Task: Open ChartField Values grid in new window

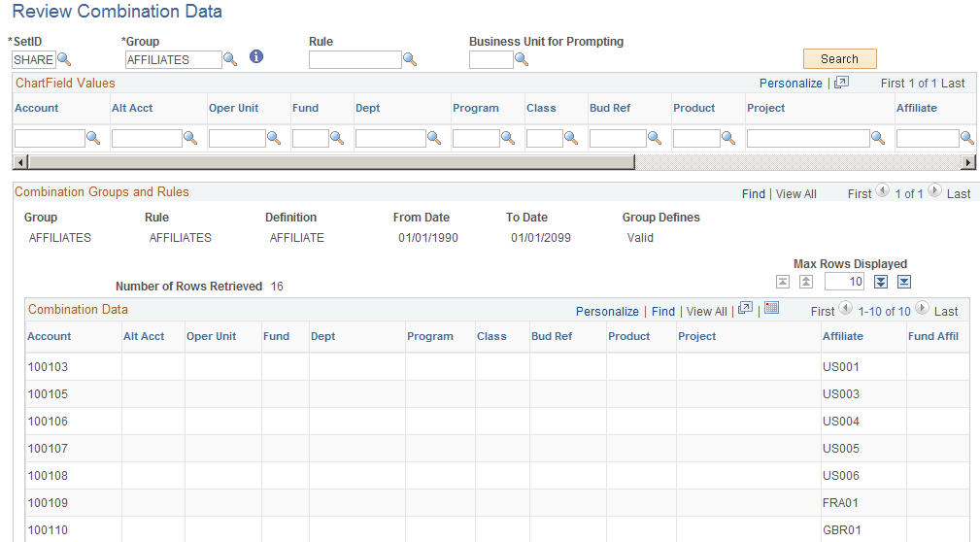Action: pyautogui.click(x=842, y=83)
